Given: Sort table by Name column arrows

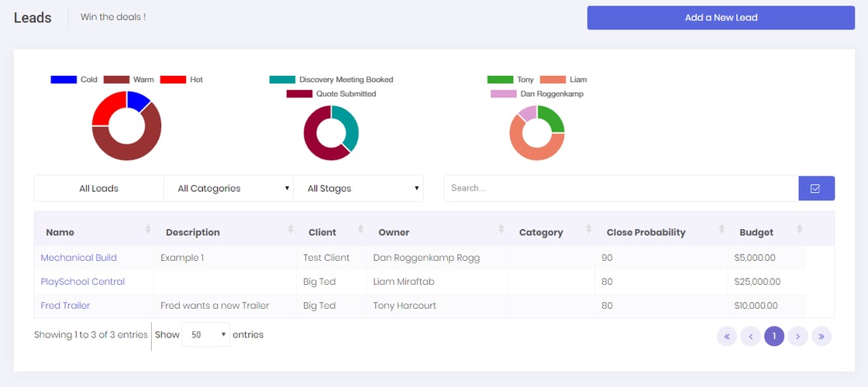Looking at the screenshot, I should pos(148,228).
